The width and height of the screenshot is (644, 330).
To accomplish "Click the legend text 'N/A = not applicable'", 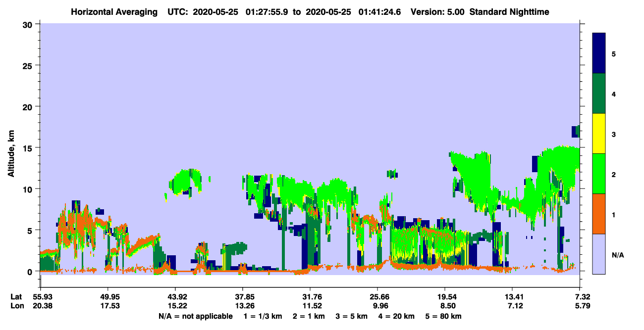I will (195, 316).
